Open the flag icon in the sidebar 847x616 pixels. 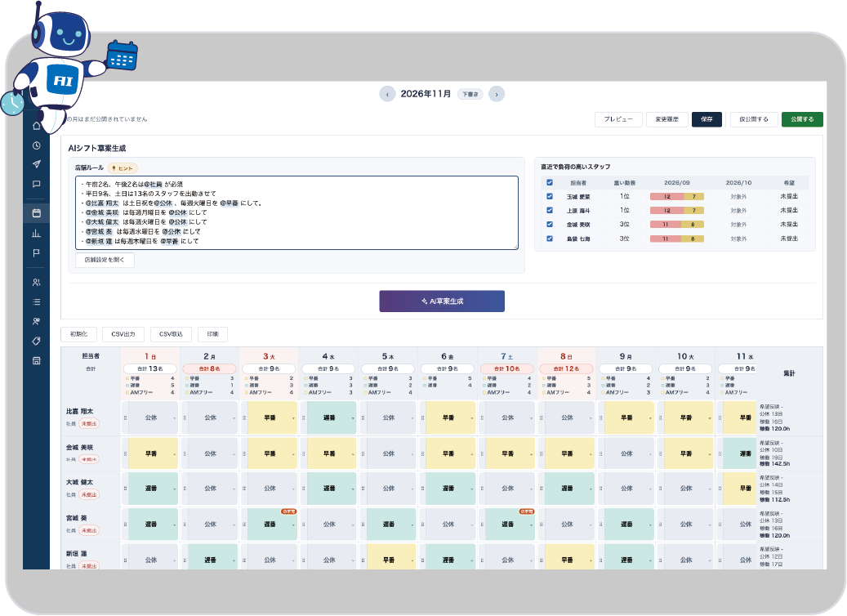[36, 253]
